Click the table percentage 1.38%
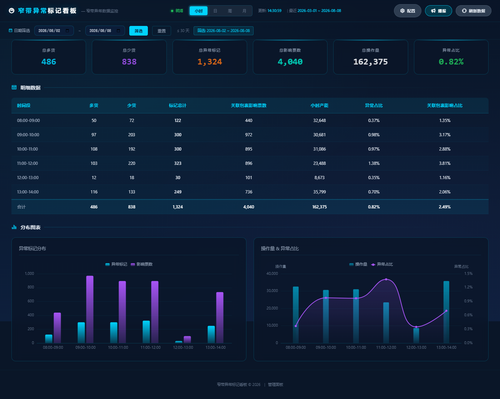The width and height of the screenshot is (500, 399). 374,163
